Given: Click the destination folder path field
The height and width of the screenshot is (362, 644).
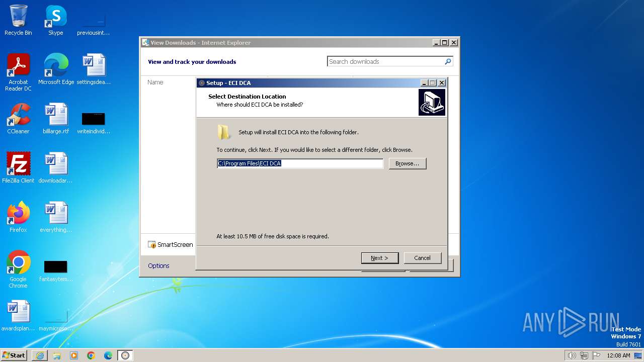Looking at the screenshot, I should [x=300, y=163].
